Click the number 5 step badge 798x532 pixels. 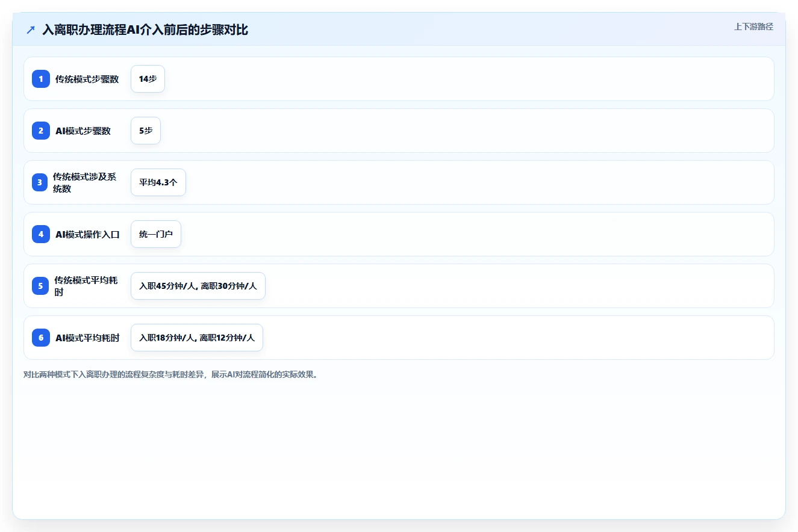click(x=41, y=286)
